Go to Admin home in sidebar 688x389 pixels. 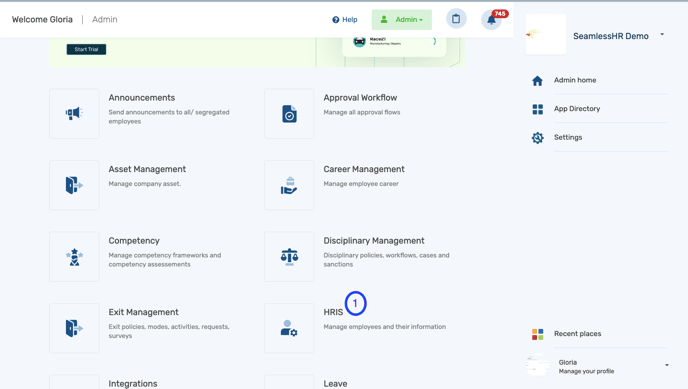[x=575, y=80]
